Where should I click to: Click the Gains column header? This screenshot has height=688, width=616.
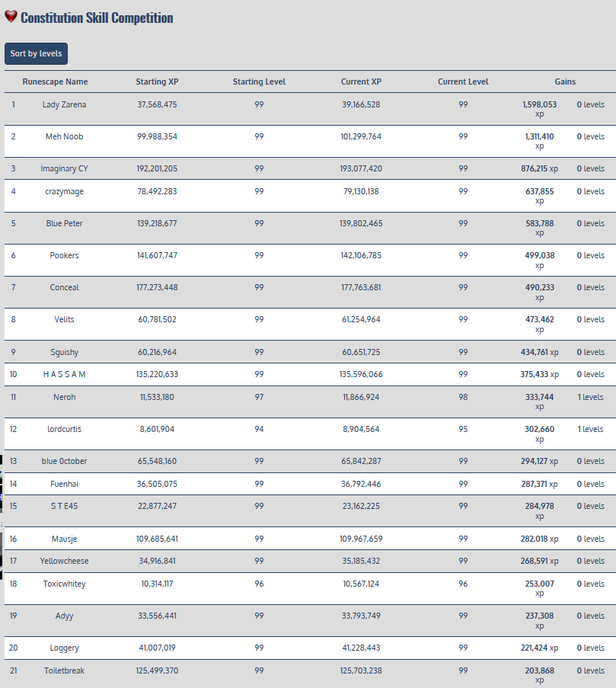pos(565,82)
